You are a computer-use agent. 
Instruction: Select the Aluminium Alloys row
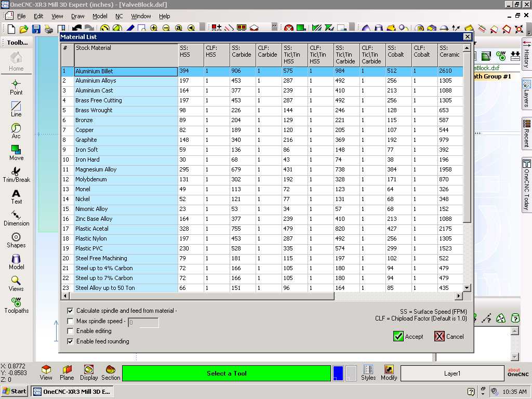[x=262, y=81]
